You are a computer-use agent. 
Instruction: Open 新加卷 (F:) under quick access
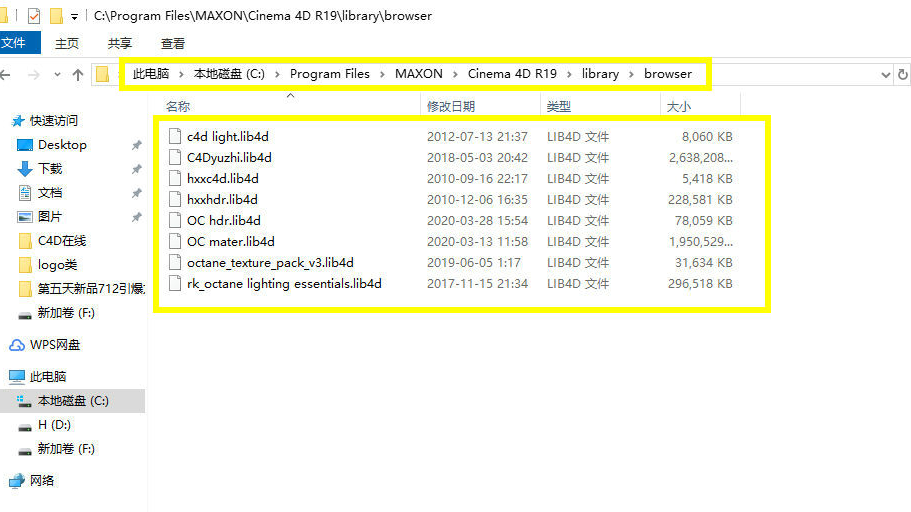(66, 313)
